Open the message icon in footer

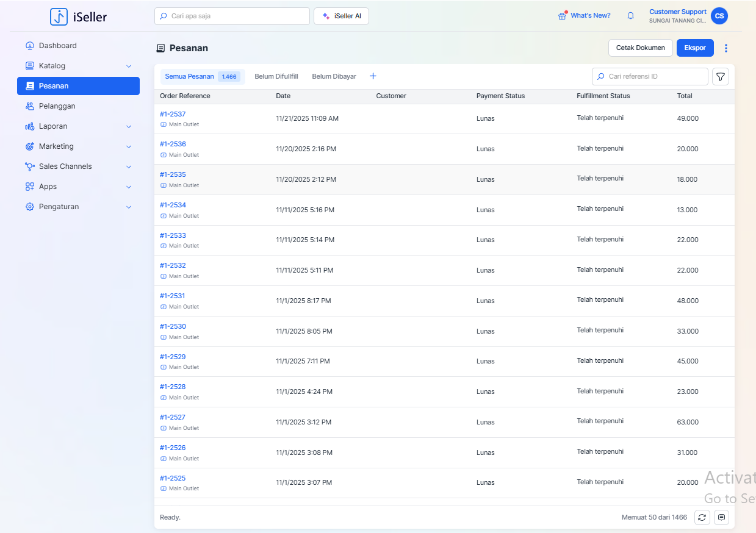(722, 517)
